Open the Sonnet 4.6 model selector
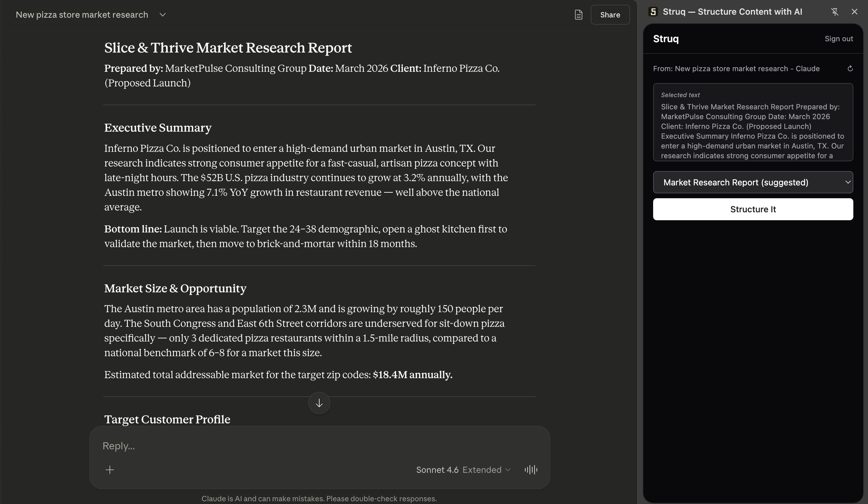This screenshot has height=504, width=868. click(x=437, y=469)
